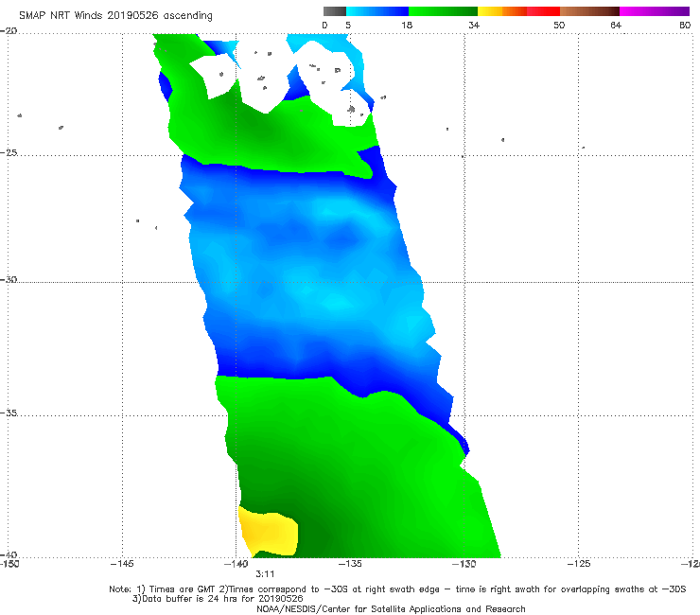
Task: Click the longitude label '-135' on the bottom axis
Action: click(350, 564)
